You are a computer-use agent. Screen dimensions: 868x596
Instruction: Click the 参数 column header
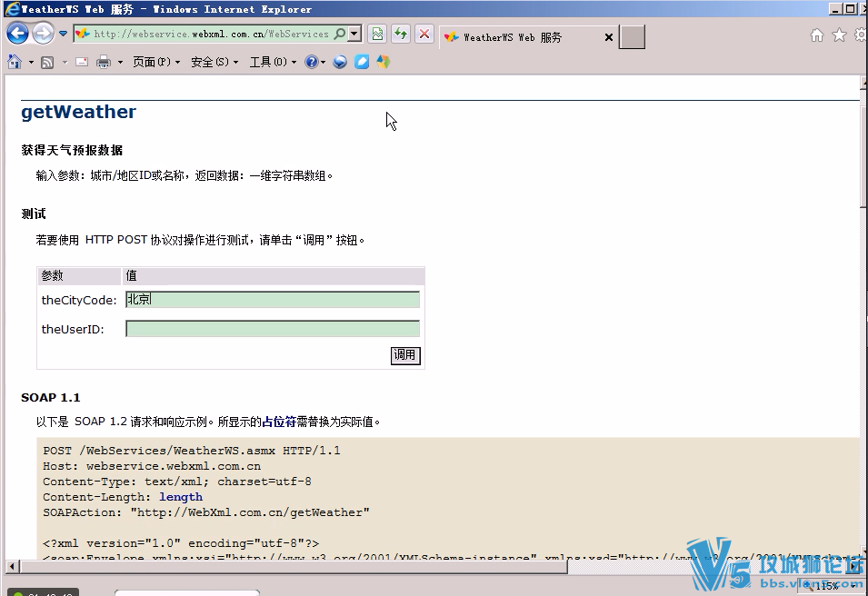[x=80, y=275]
